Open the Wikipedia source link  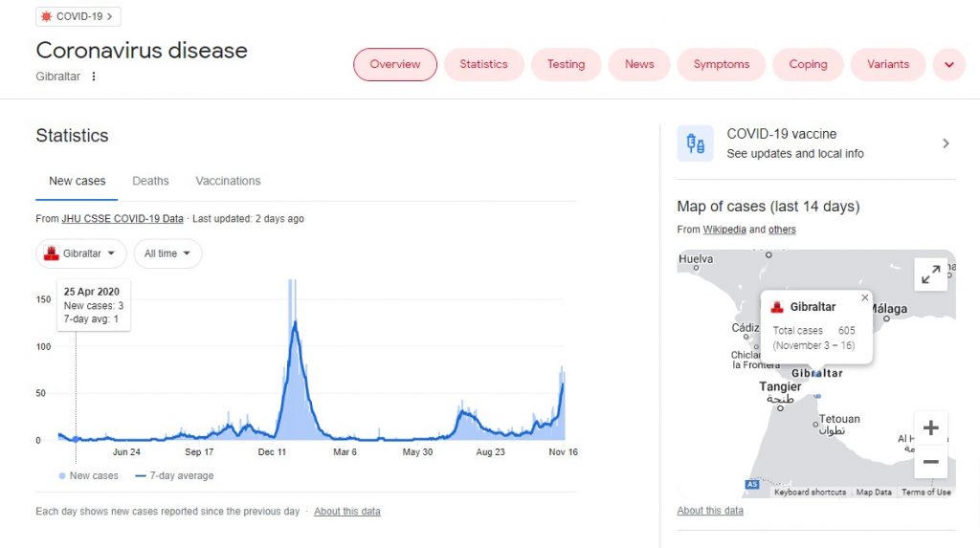[x=724, y=230]
